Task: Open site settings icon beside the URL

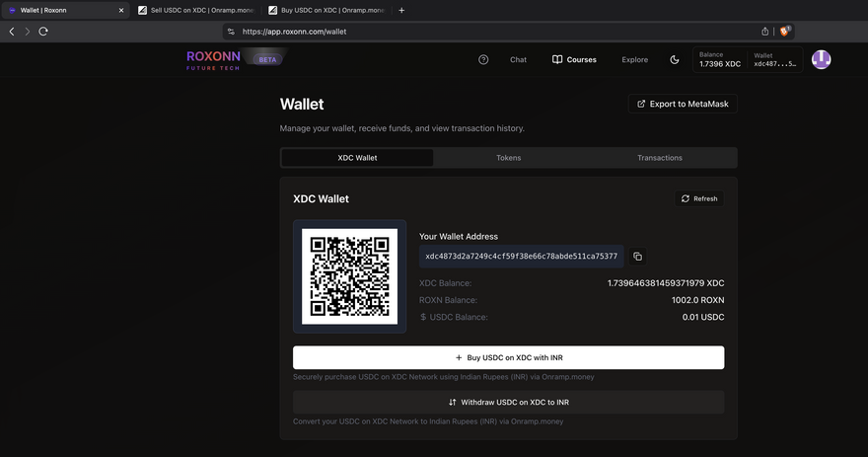Action: point(232,32)
